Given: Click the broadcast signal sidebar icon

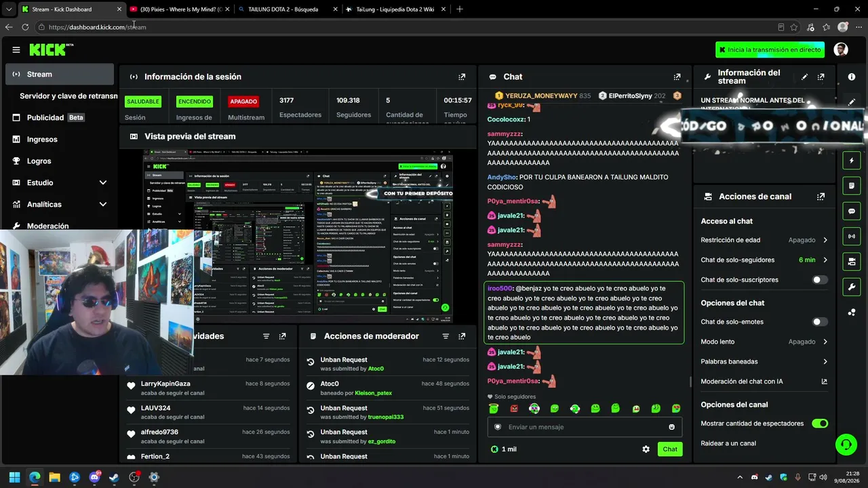Looking at the screenshot, I should pyautogui.click(x=852, y=236).
